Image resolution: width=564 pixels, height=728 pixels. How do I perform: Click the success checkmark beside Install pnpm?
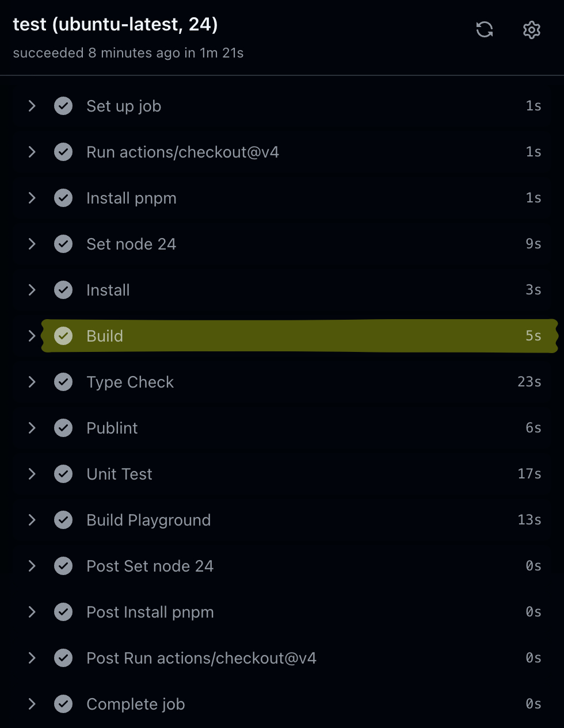tap(63, 198)
